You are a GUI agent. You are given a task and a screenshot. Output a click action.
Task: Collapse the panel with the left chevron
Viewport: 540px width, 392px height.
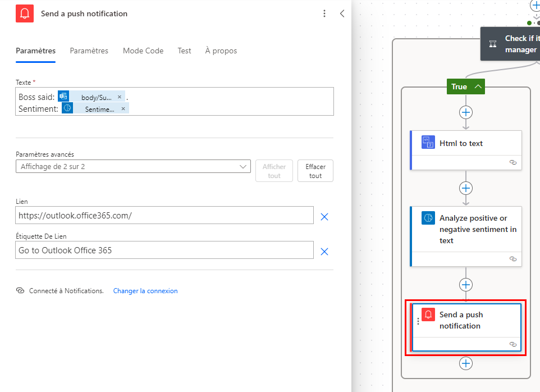[x=342, y=13]
